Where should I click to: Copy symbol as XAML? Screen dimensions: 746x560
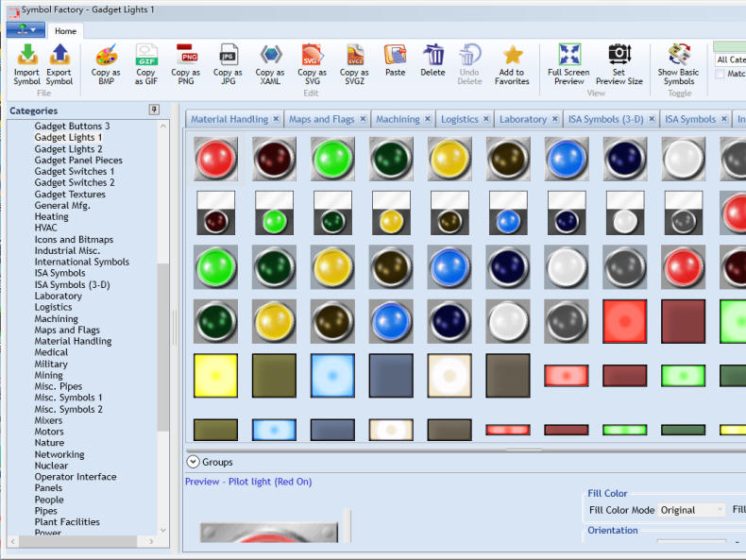[x=270, y=64]
